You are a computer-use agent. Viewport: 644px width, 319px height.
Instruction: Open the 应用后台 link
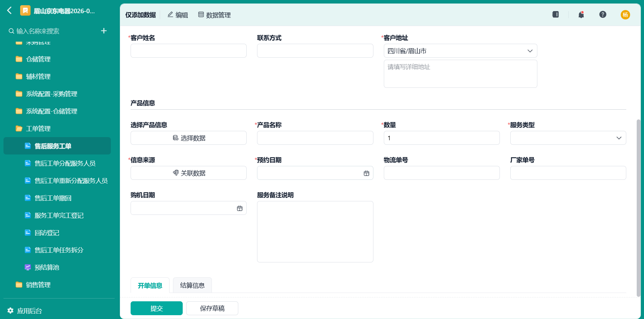coord(30,311)
